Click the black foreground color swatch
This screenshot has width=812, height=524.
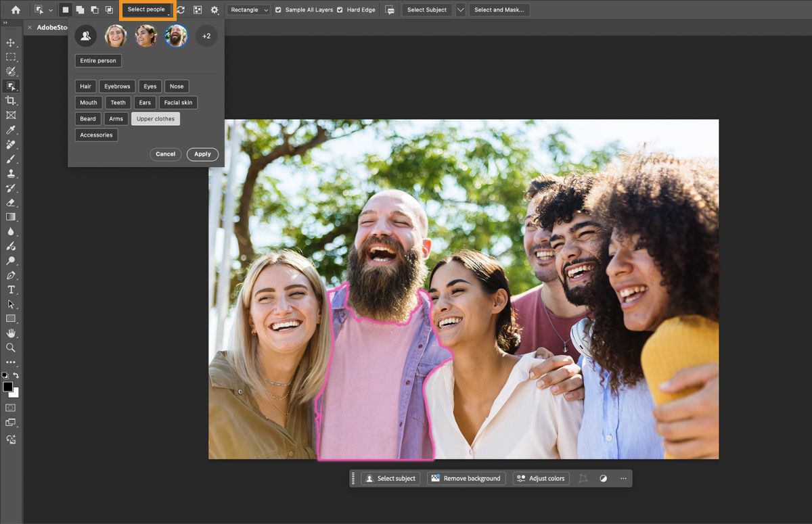tap(8, 387)
